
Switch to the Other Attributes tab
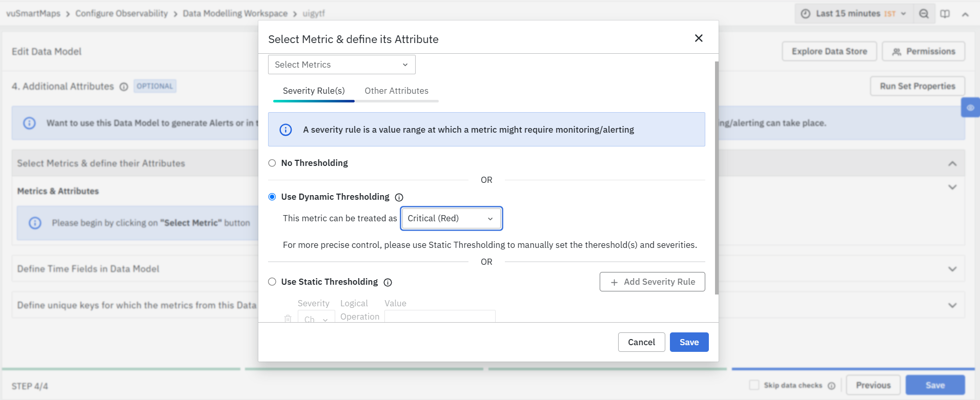(x=396, y=91)
